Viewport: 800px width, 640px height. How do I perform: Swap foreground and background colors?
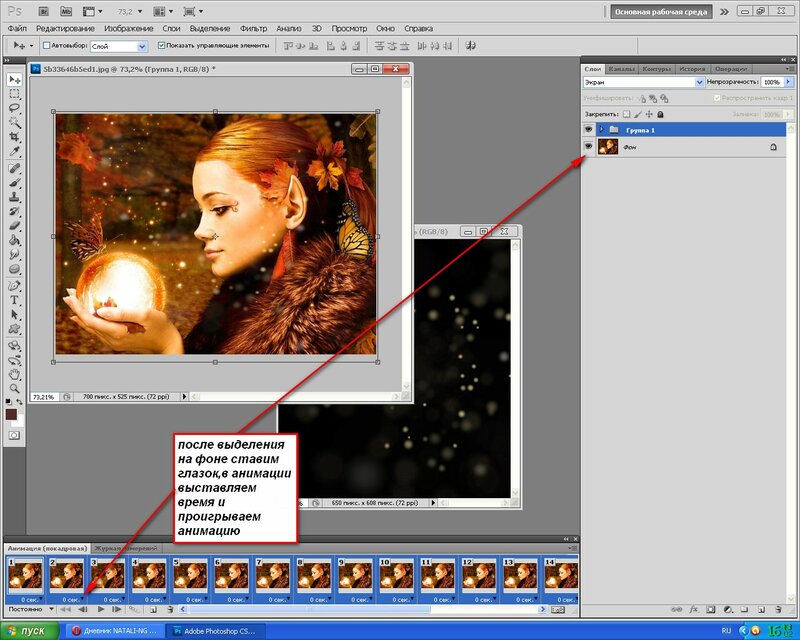(19, 402)
